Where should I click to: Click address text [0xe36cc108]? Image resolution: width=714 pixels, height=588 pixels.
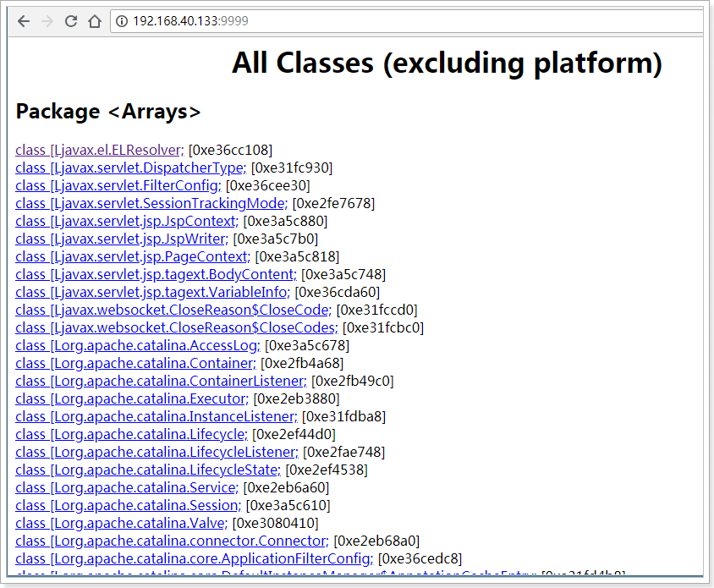click(x=230, y=150)
